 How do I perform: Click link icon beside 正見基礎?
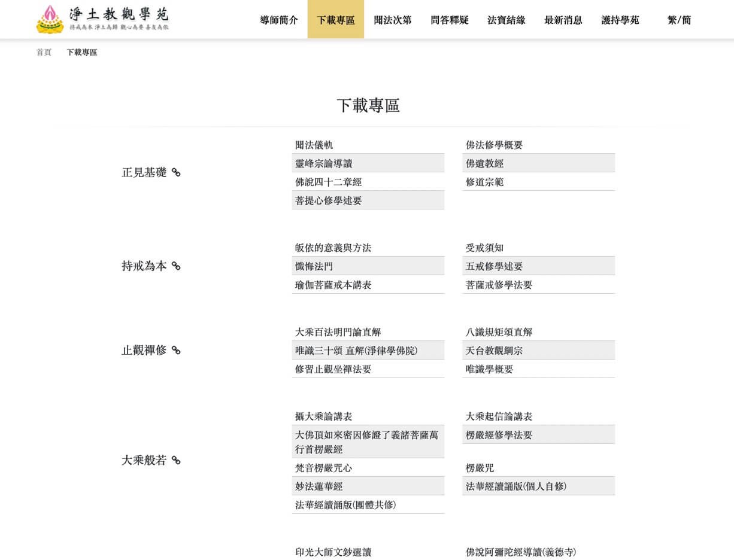pos(176,172)
